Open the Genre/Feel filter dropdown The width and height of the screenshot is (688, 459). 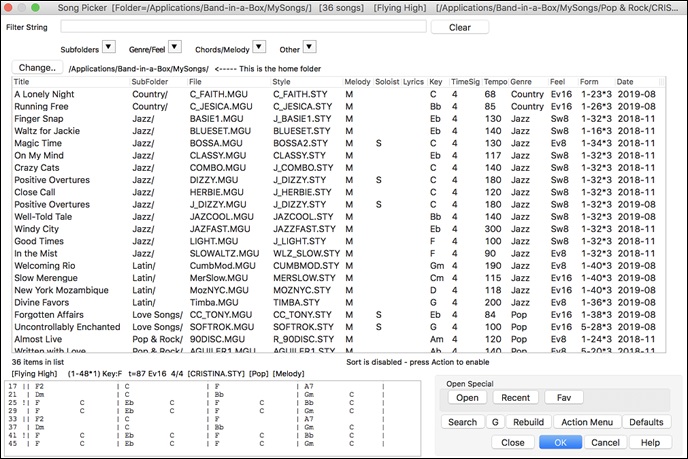pyautogui.click(x=175, y=47)
